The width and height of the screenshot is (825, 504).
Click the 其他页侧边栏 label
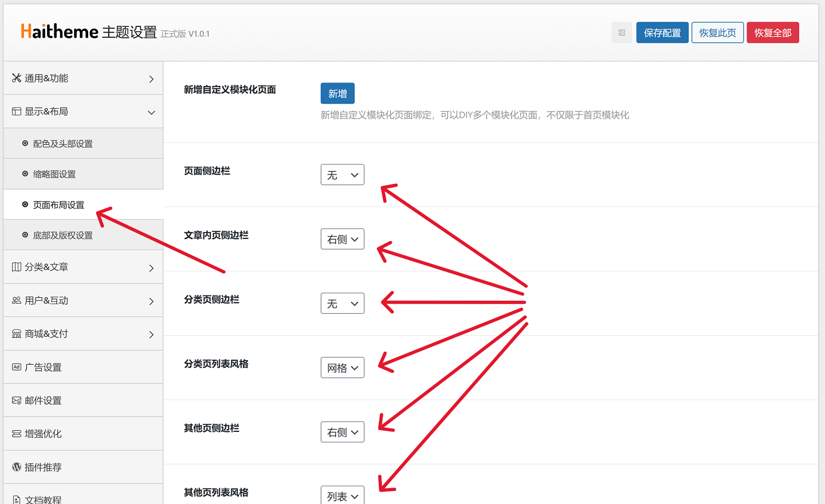[211, 428]
